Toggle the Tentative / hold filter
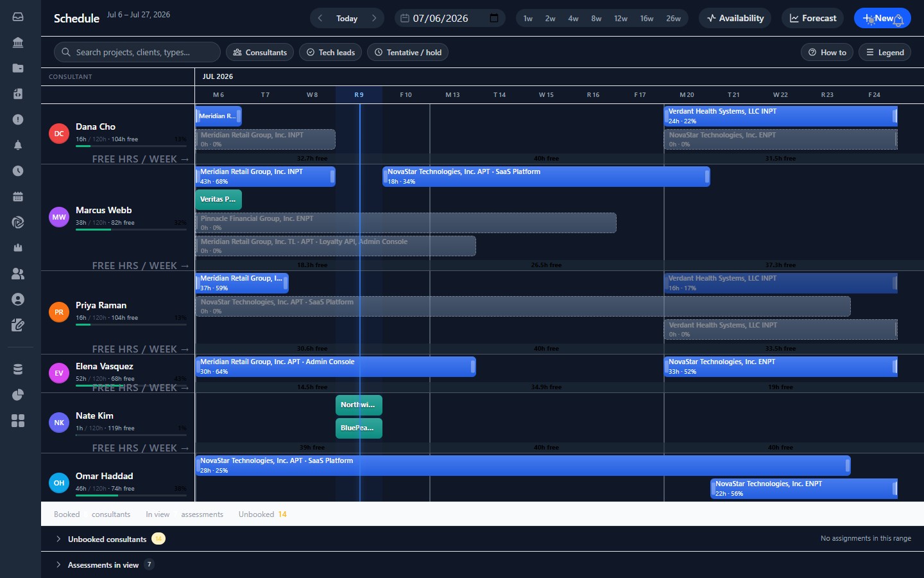Screen dimensions: 924x578 click(407, 52)
